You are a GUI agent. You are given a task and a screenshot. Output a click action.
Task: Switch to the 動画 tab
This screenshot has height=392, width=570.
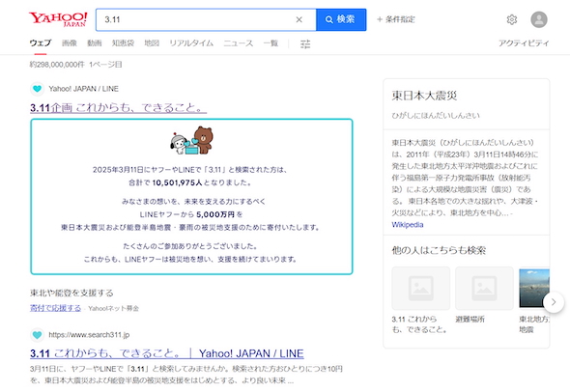[x=95, y=43]
